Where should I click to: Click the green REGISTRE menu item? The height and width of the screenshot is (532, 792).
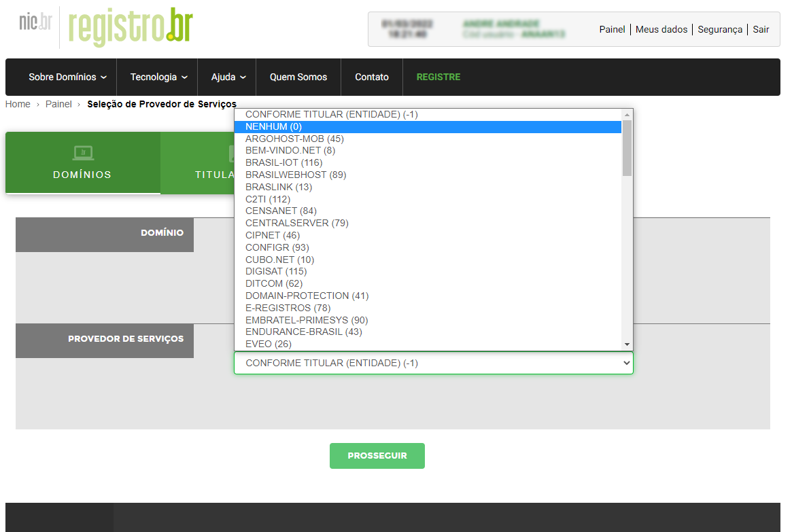click(438, 77)
